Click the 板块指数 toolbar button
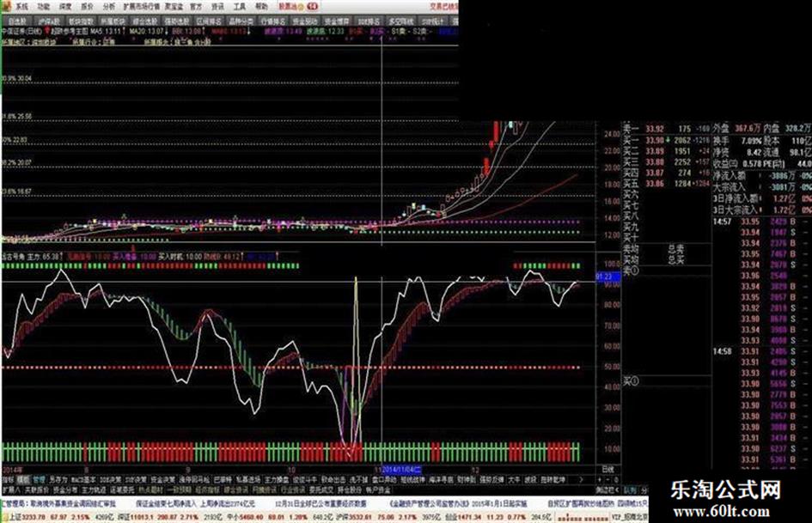Image resolution: width=812 pixels, height=523 pixels. click(80, 21)
